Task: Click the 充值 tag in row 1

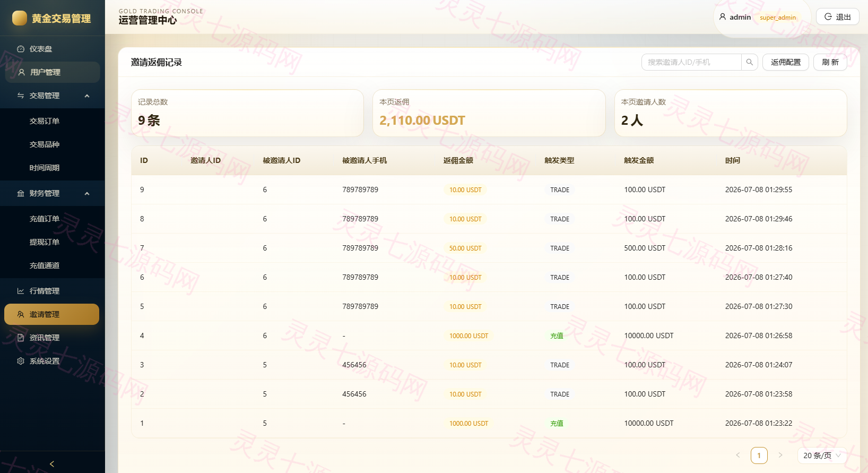Action: (557, 424)
